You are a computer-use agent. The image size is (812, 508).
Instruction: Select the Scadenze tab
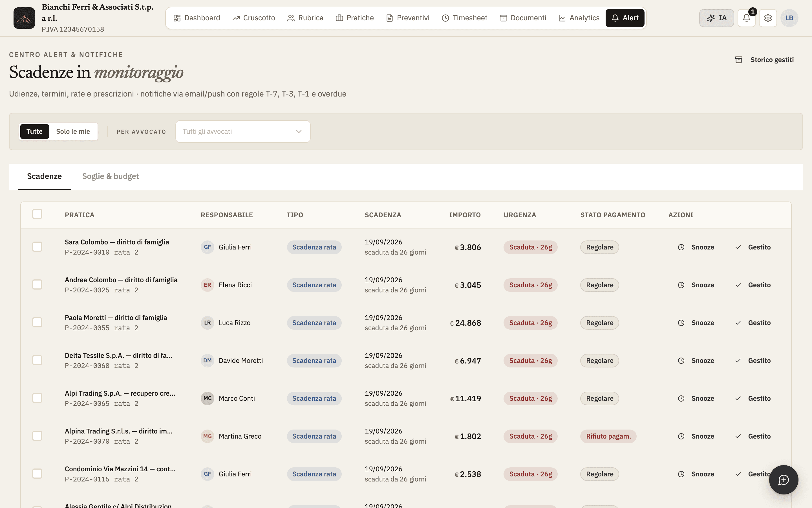44,176
